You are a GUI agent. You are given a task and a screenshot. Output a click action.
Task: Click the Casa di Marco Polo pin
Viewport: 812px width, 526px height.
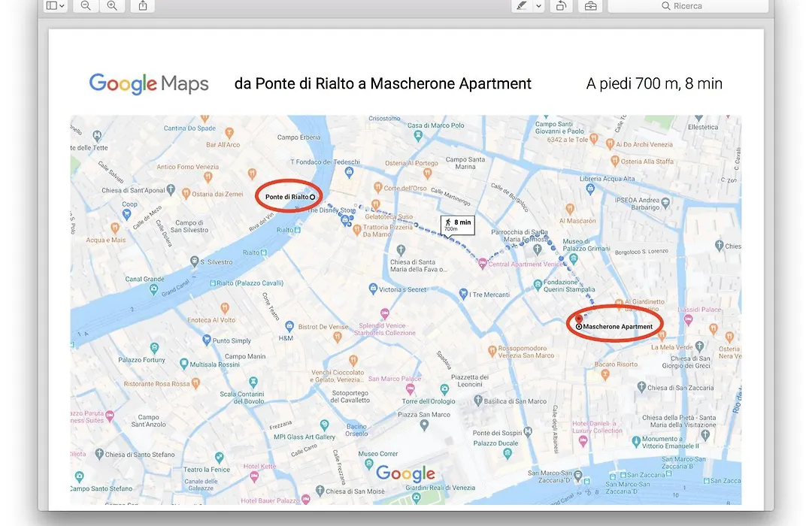pos(419,136)
